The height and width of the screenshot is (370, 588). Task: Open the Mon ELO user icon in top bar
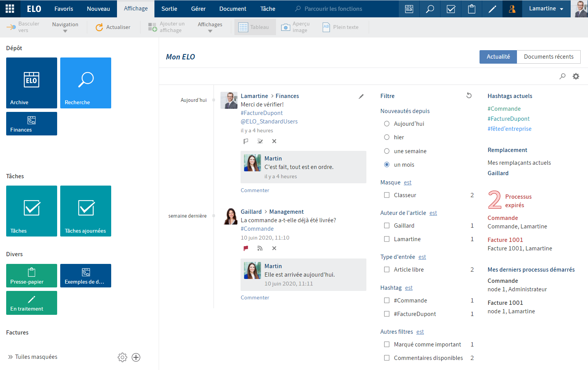(x=512, y=9)
